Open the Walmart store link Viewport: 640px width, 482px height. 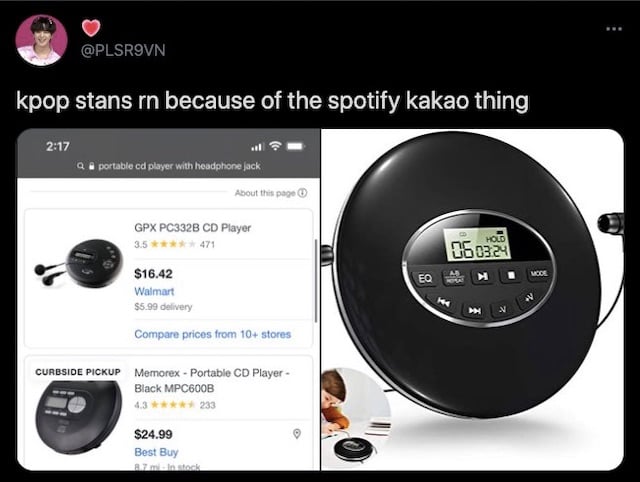coord(154,291)
